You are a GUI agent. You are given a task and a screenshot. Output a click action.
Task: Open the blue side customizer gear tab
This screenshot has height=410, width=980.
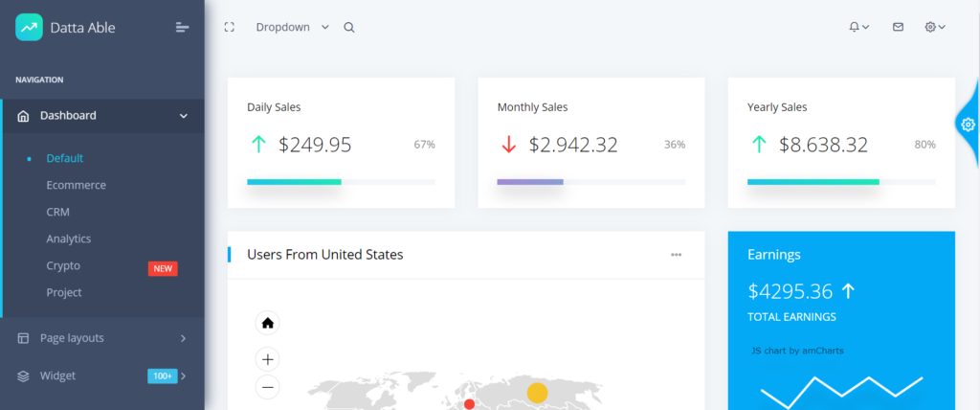coord(968,125)
